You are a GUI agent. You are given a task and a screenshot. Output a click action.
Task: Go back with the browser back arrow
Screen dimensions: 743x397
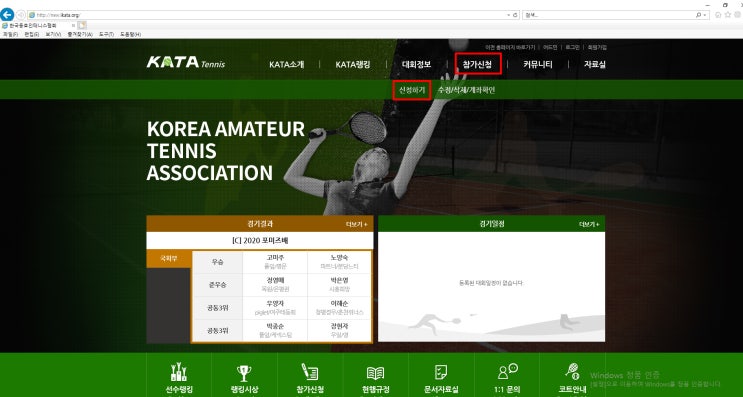[7, 14]
